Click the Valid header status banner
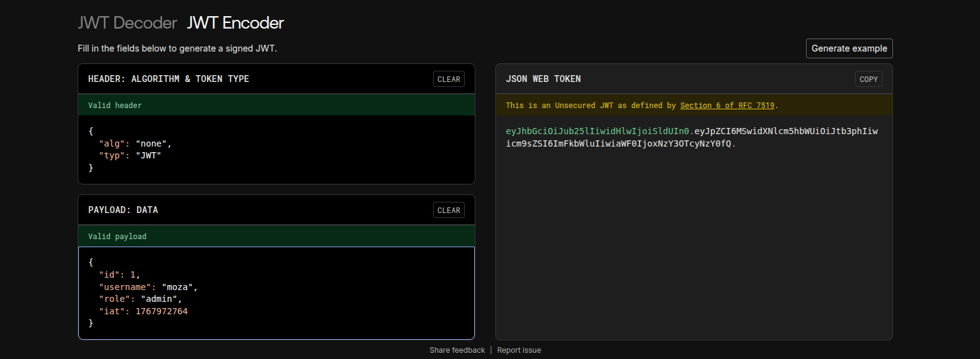This screenshot has width=980, height=359. point(115,106)
